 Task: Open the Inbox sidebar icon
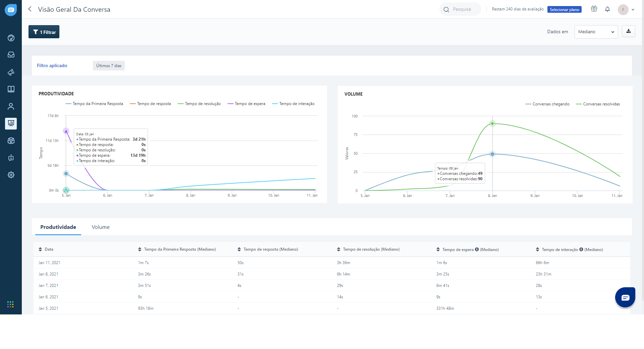click(11, 54)
